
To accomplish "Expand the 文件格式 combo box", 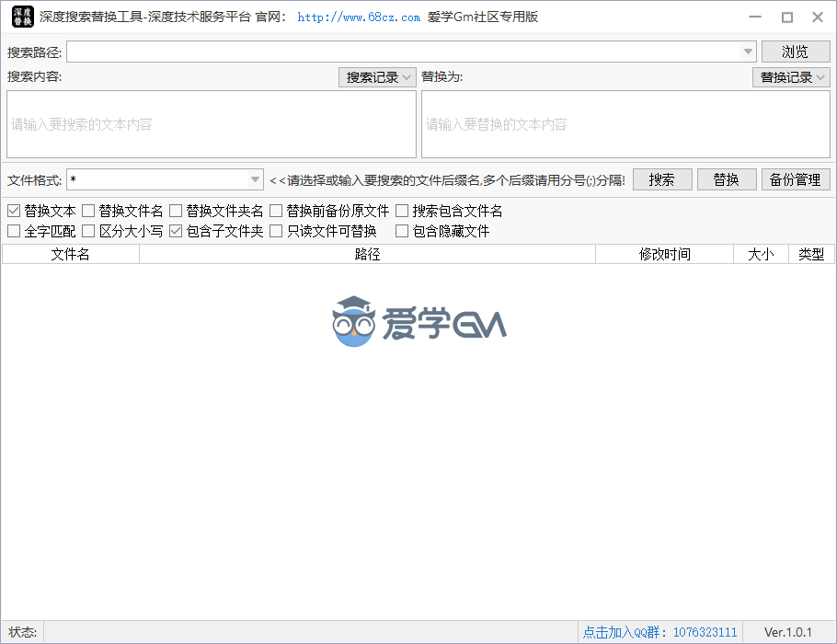I will (x=256, y=179).
